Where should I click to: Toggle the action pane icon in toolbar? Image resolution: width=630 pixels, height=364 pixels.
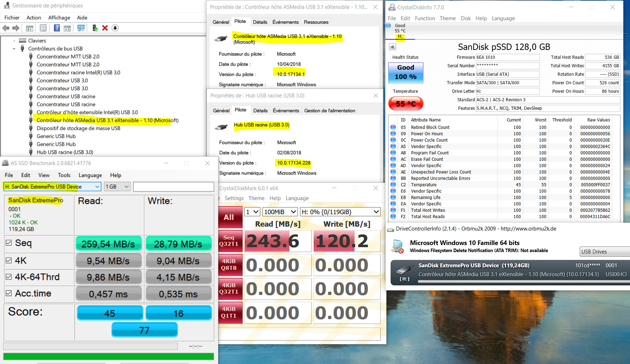tap(67, 28)
